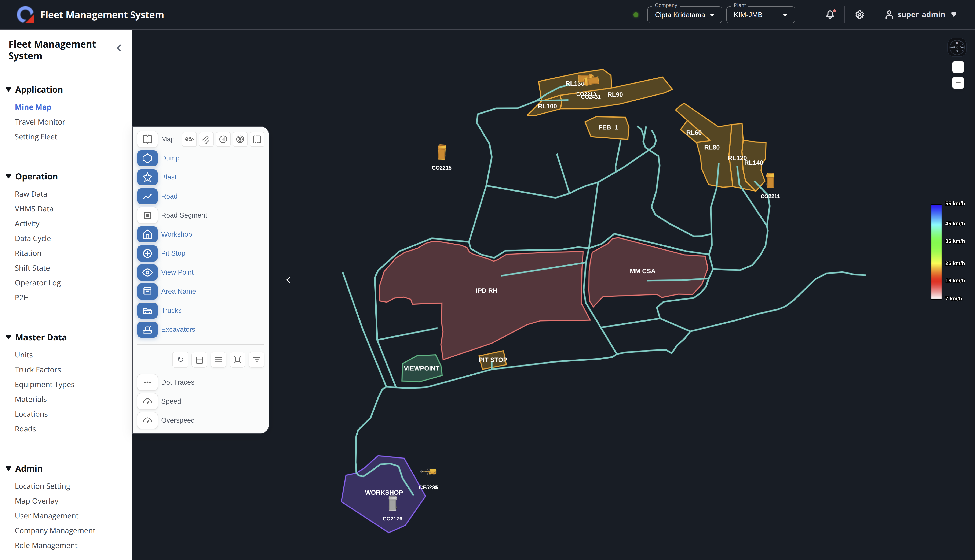Select truck CO2211 on the map
Screen dimensions: 975x560
click(x=770, y=180)
